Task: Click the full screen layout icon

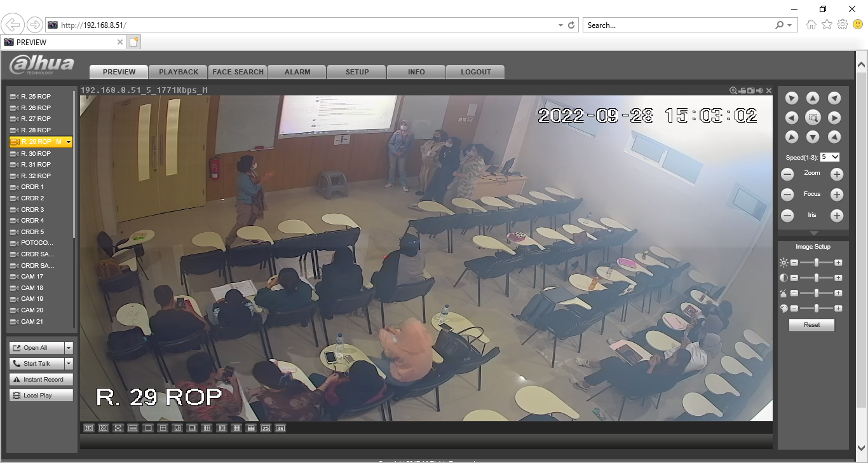Action: click(x=118, y=428)
